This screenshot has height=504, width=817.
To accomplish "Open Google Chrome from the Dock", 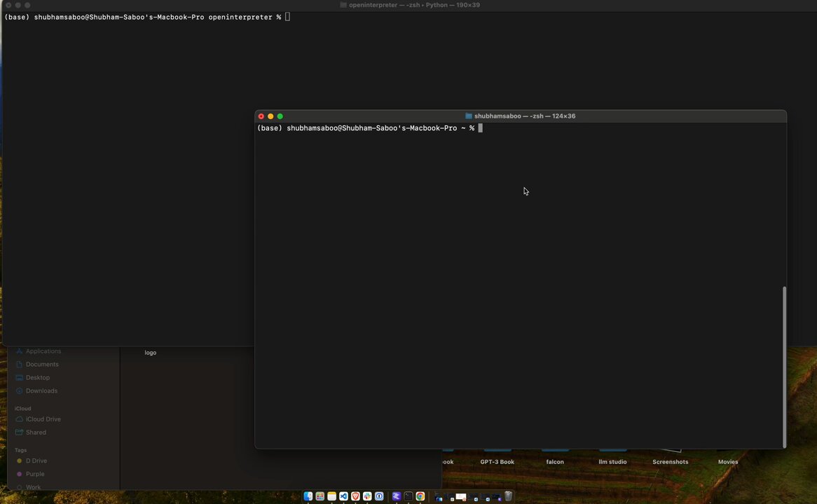I will (420, 496).
